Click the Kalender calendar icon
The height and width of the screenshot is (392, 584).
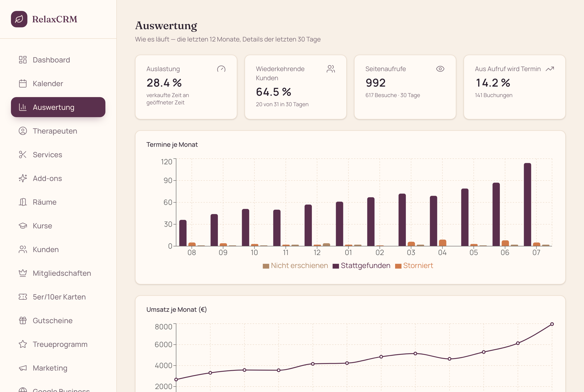23,83
